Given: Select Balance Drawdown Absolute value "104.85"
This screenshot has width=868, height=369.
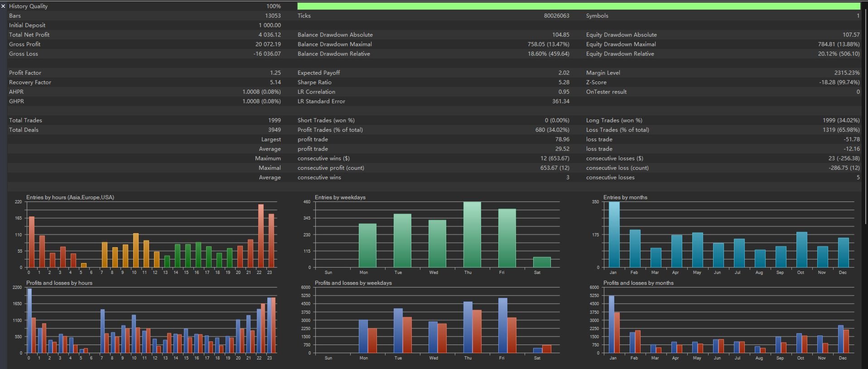Looking at the screenshot, I should [561, 35].
